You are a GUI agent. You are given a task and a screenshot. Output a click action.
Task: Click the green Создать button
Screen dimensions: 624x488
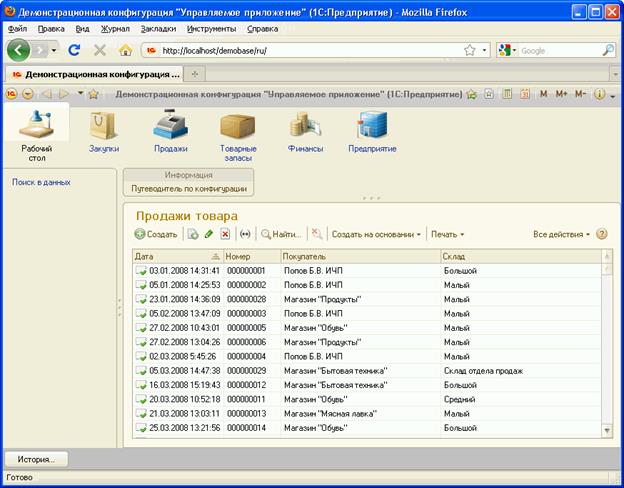156,234
